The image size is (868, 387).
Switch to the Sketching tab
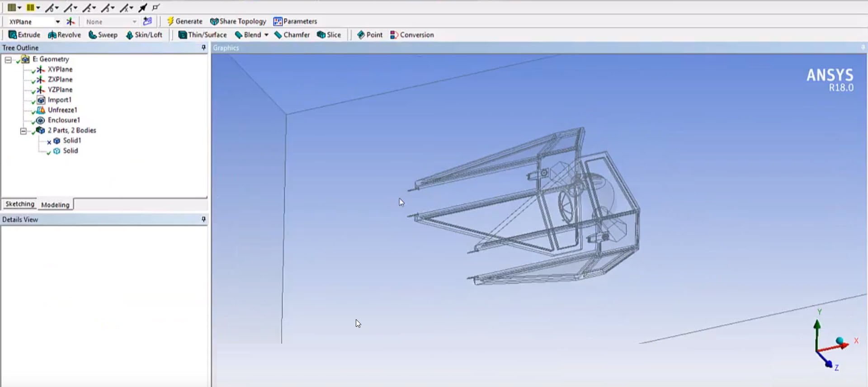tap(19, 204)
